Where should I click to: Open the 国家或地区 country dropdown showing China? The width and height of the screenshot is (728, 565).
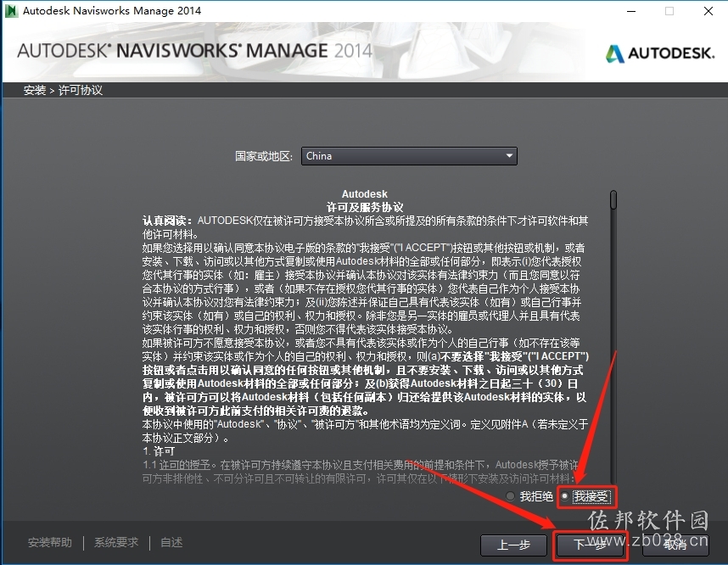(x=409, y=156)
